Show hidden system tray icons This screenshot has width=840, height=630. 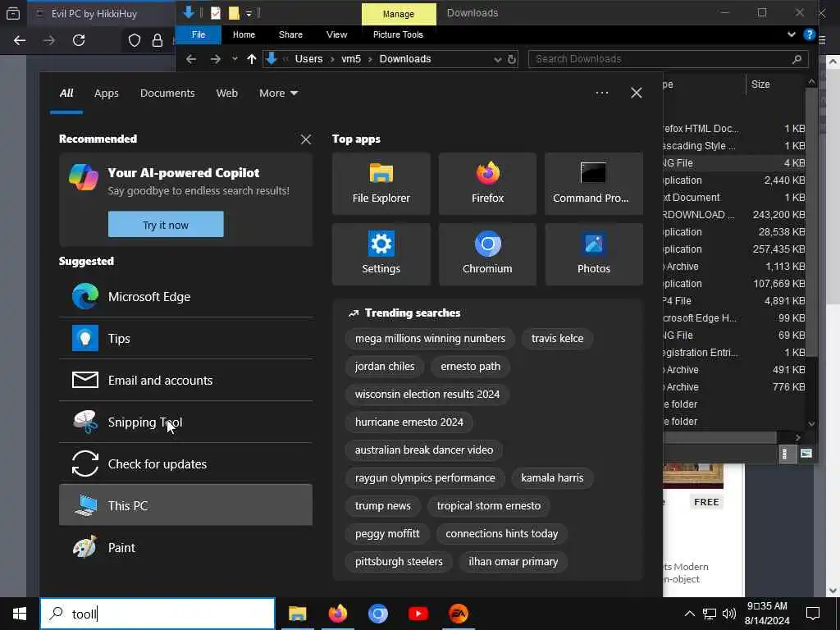tap(689, 614)
